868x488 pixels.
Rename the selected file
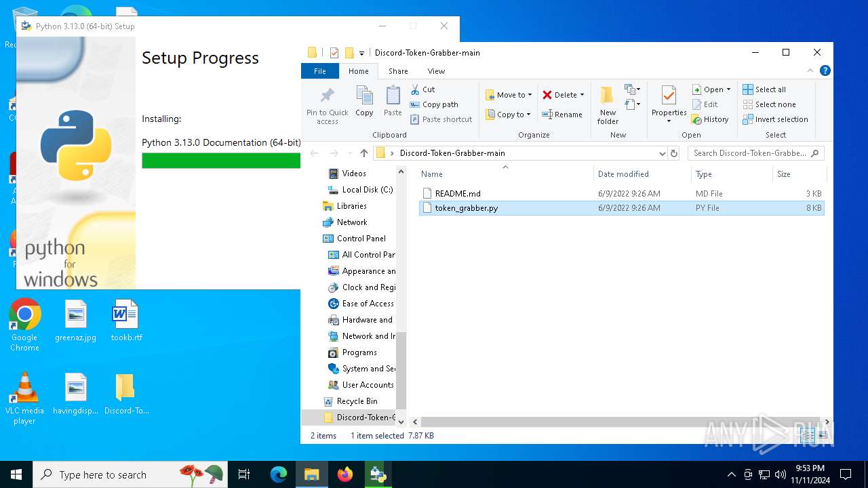(x=562, y=115)
